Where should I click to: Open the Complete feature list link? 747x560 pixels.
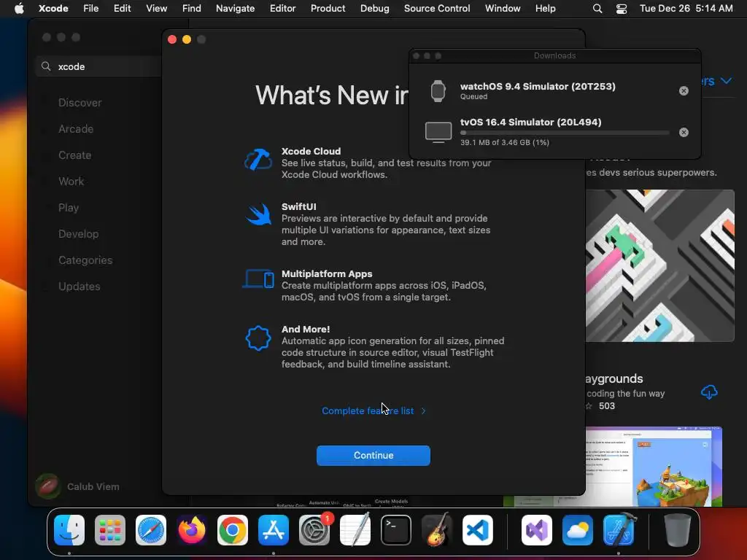[x=373, y=411]
